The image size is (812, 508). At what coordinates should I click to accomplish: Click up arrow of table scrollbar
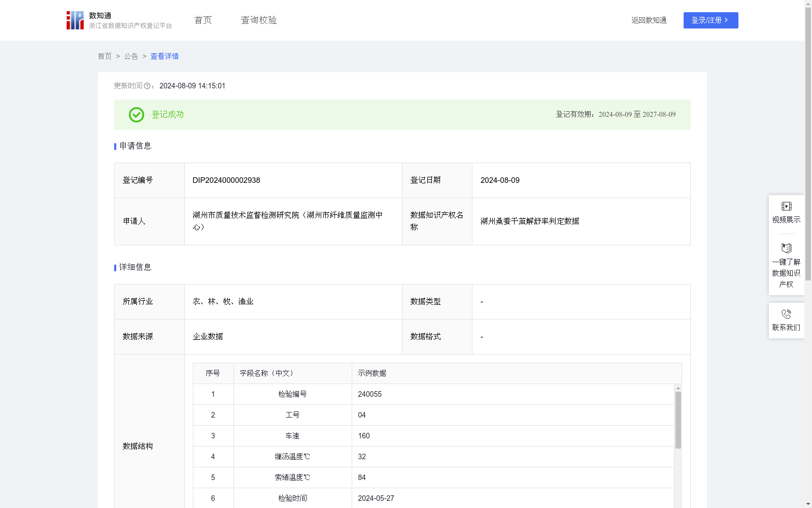[678, 388]
